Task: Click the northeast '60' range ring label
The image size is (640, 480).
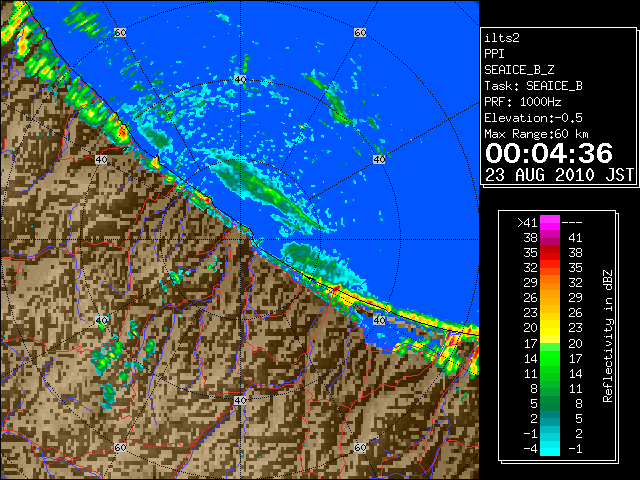Action: (360, 32)
